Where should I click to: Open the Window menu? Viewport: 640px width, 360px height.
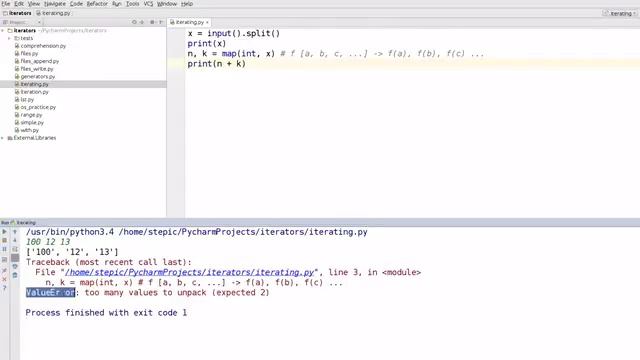click(167, 4)
